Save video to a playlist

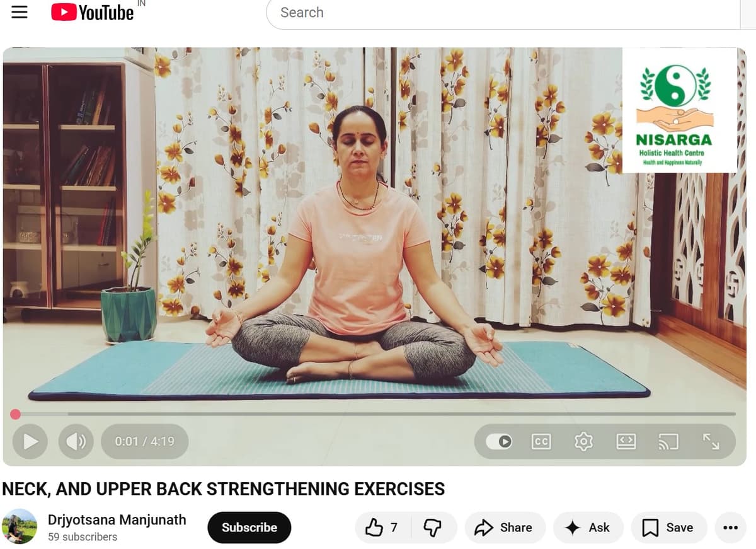click(669, 528)
